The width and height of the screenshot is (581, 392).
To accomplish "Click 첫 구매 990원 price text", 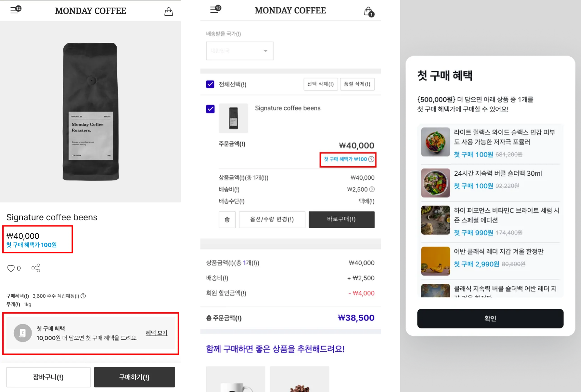I will 474,233.
